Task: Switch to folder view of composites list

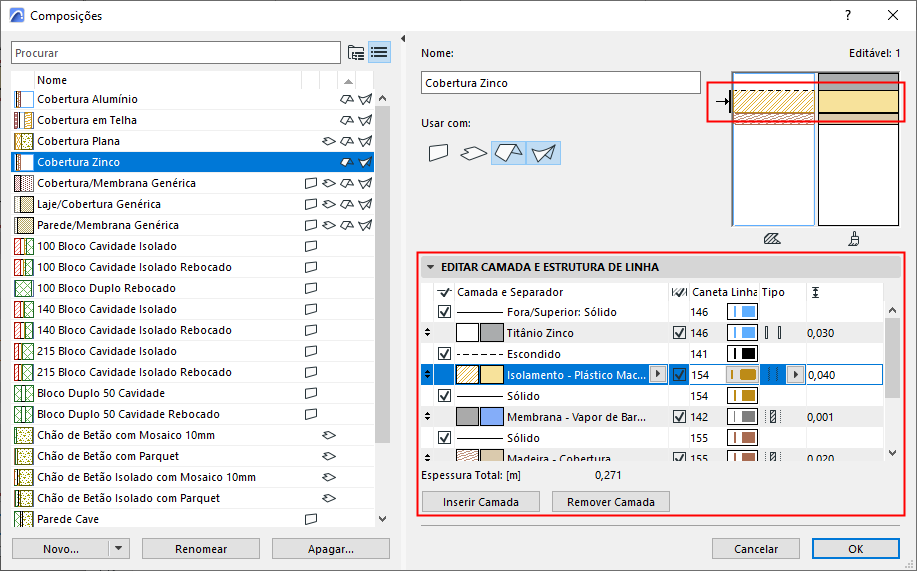Action: click(x=356, y=53)
